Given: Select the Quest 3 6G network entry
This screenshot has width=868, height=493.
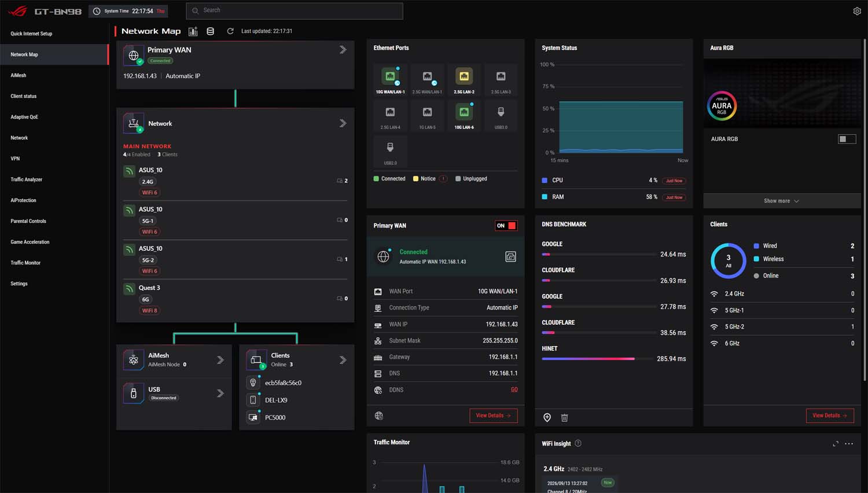Looking at the screenshot, I should (236, 299).
